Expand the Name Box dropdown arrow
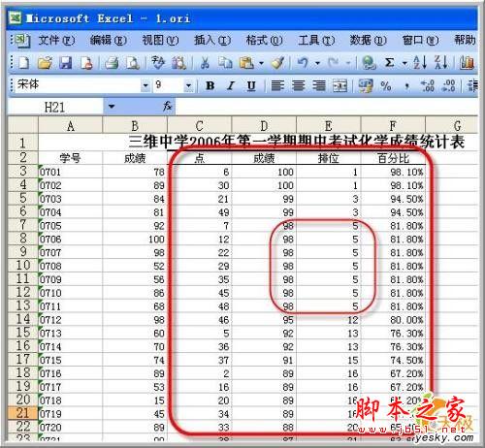The image size is (485, 448). (x=112, y=106)
